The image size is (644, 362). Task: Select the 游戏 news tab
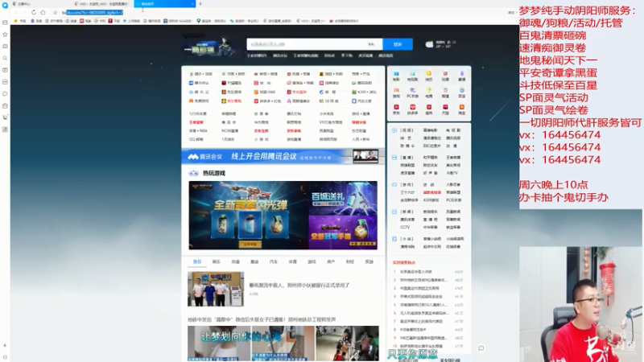[x=312, y=261]
